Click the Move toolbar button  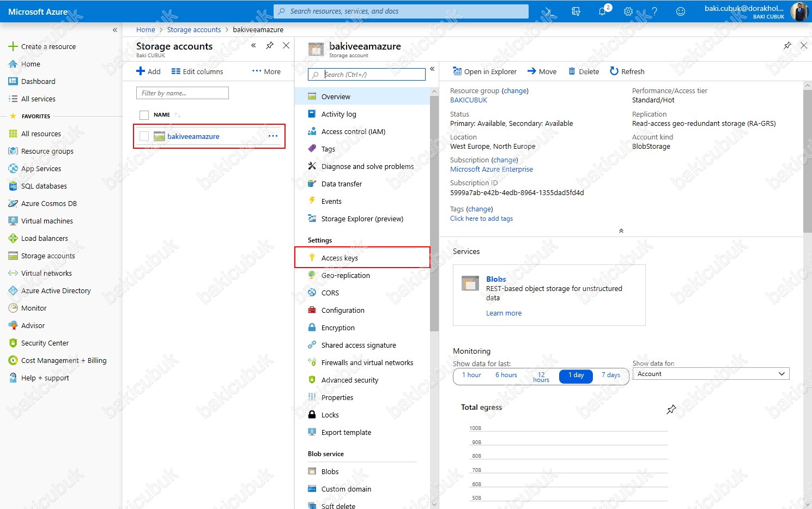[x=542, y=71]
